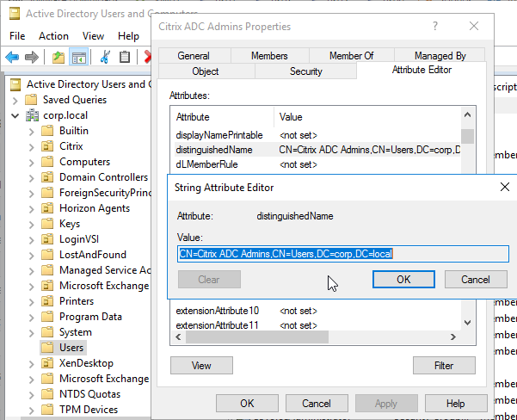Open the File menu
The width and height of the screenshot is (517, 420).
click(17, 35)
